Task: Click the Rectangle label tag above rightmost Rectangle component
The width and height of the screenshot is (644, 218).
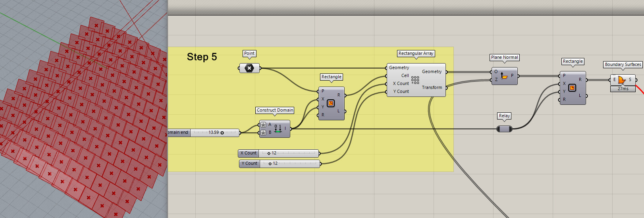Action: [573, 61]
